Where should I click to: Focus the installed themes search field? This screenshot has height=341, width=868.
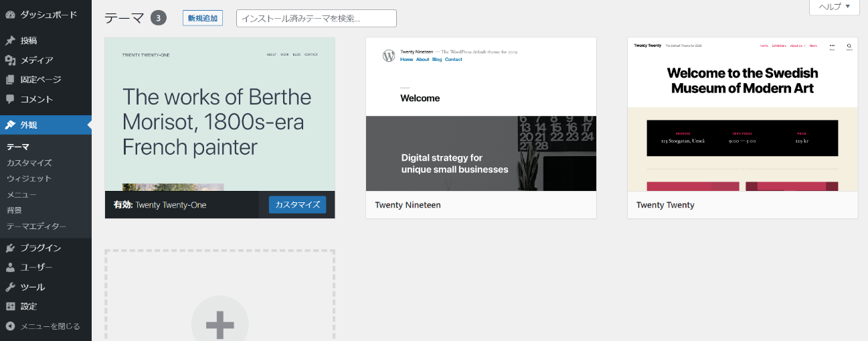click(317, 18)
